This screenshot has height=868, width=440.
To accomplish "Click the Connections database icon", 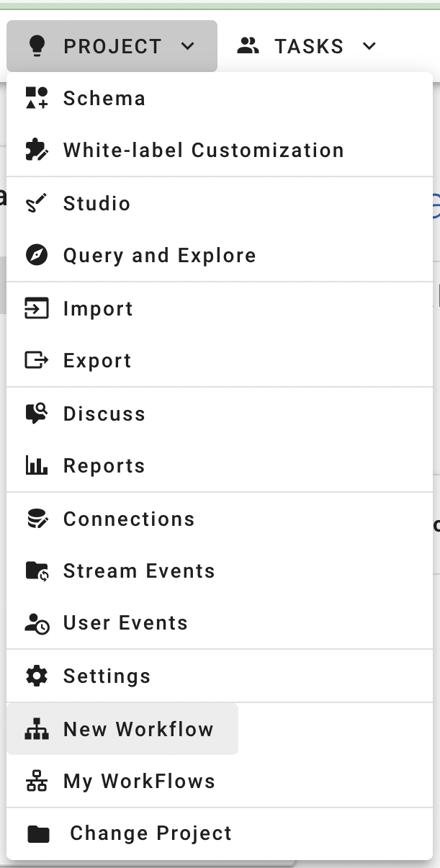I will point(37,519).
